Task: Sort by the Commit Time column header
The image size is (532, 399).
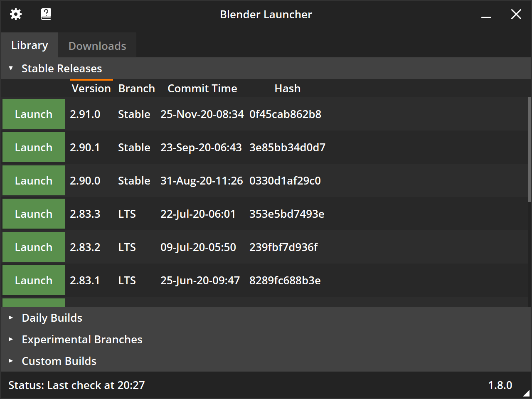Action: [x=202, y=89]
